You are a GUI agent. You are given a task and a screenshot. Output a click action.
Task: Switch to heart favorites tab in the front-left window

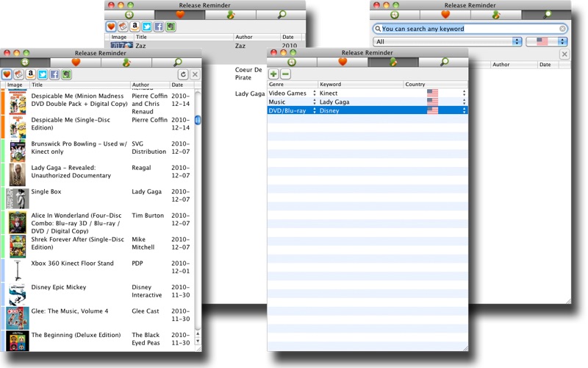point(76,63)
